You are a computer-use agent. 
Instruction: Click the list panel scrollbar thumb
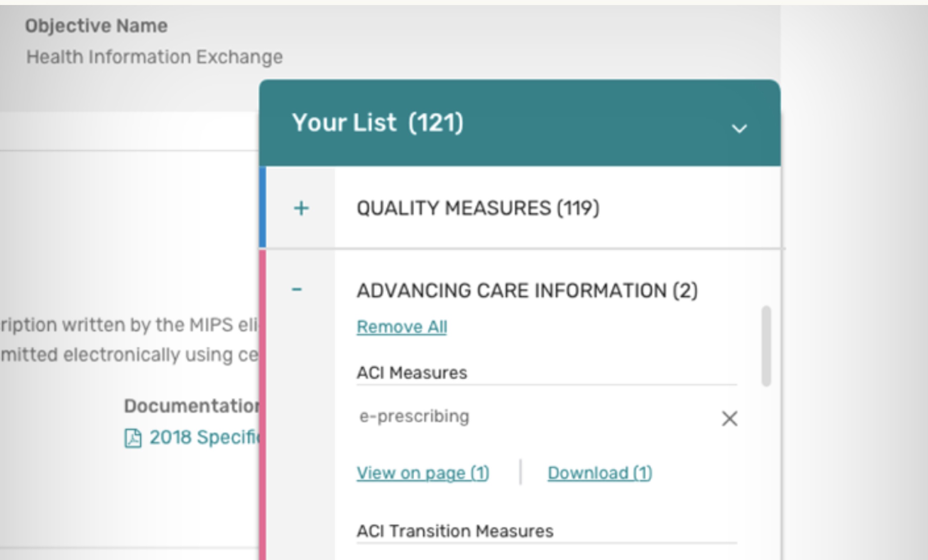766,346
